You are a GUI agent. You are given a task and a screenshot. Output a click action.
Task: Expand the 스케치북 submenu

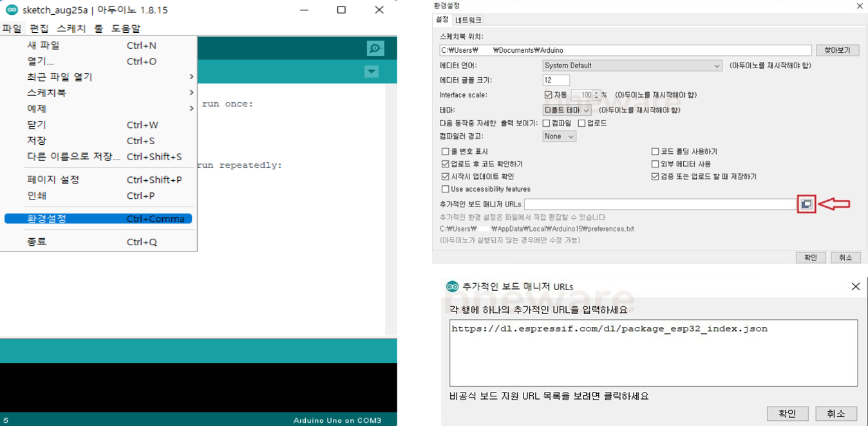click(x=98, y=93)
